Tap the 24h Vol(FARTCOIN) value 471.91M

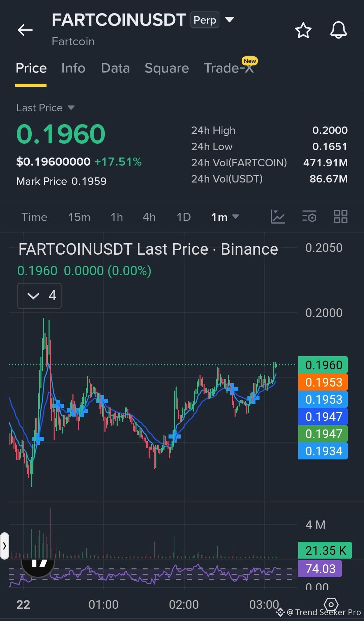(326, 163)
